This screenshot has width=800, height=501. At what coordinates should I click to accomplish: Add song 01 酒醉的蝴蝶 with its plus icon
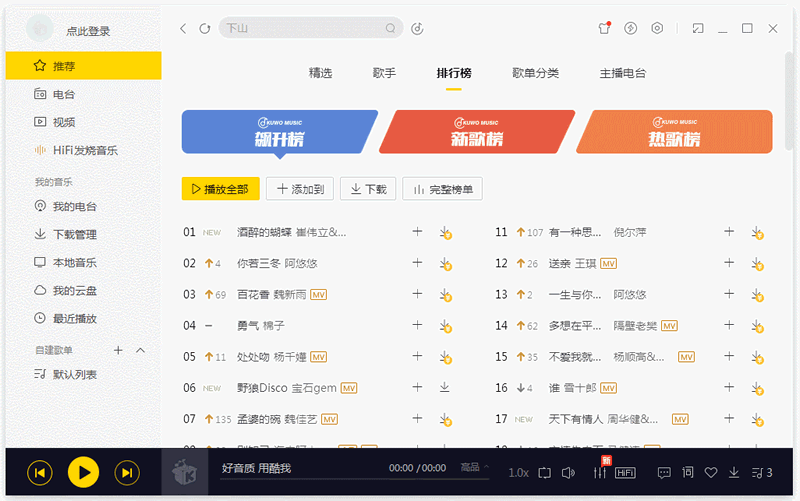[417, 232]
